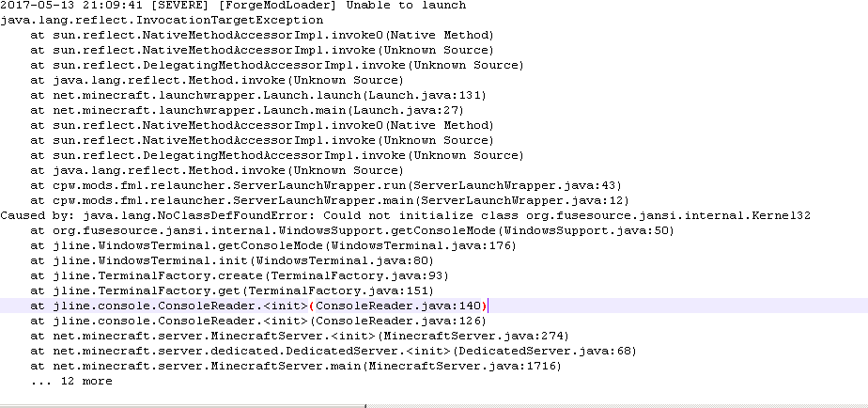
Task: Click the 'WindowsTerminal.getConsoleMode(WindowsTerminal.java:176)' line
Action: (x=273, y=245)
